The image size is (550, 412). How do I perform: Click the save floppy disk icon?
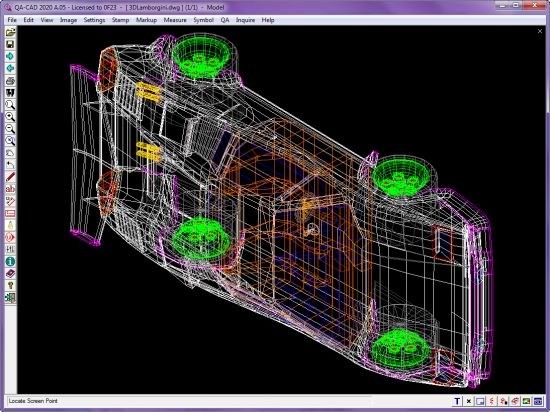(x=10, y=44)
